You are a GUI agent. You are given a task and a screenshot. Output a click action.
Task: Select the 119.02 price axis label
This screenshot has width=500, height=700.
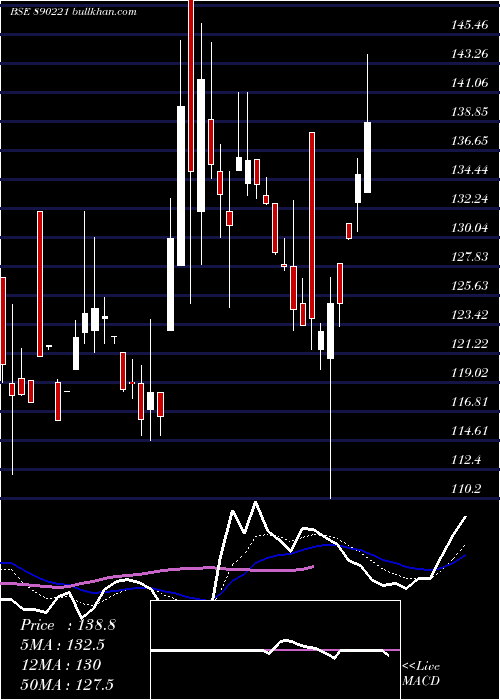point(469,373)
